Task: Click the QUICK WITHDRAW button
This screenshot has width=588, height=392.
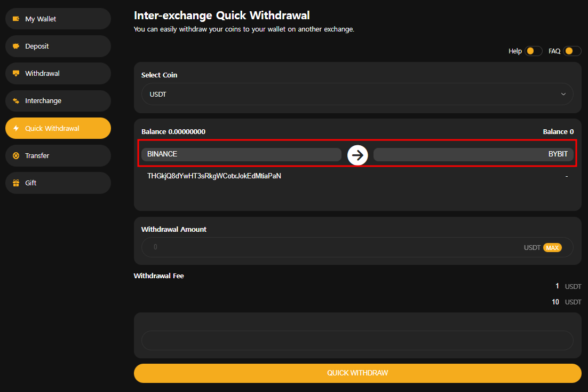Action: pos(357,373)
